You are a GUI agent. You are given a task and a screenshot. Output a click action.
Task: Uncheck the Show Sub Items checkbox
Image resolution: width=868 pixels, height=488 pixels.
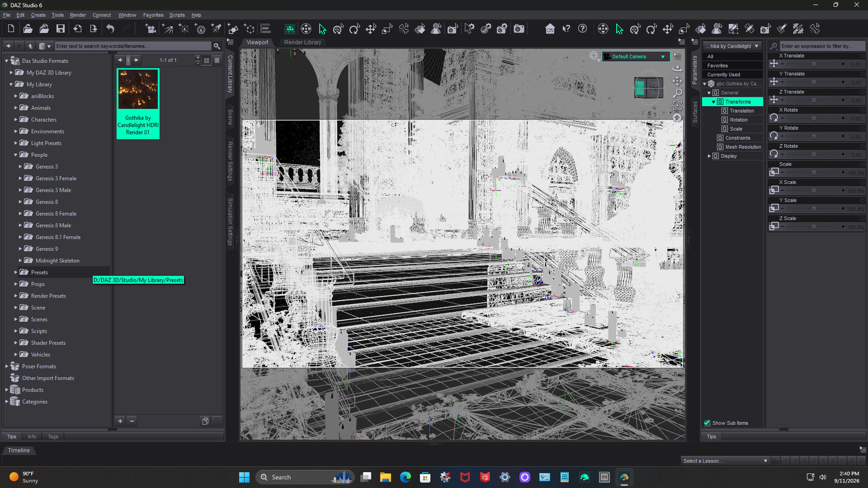[707, 423]
